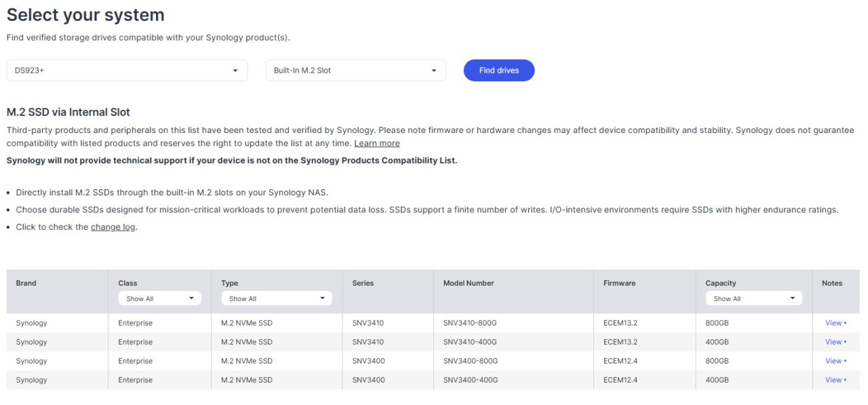Click the M.2 SSD via Internal Slot heading
Viewport: 868px width, 405px height.
68,112
